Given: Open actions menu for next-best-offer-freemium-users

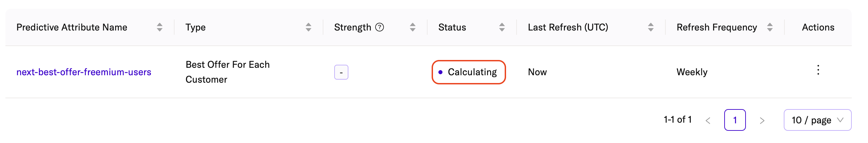Looking at the screenshot, I should pyautogui.click(x=818, y=70).
